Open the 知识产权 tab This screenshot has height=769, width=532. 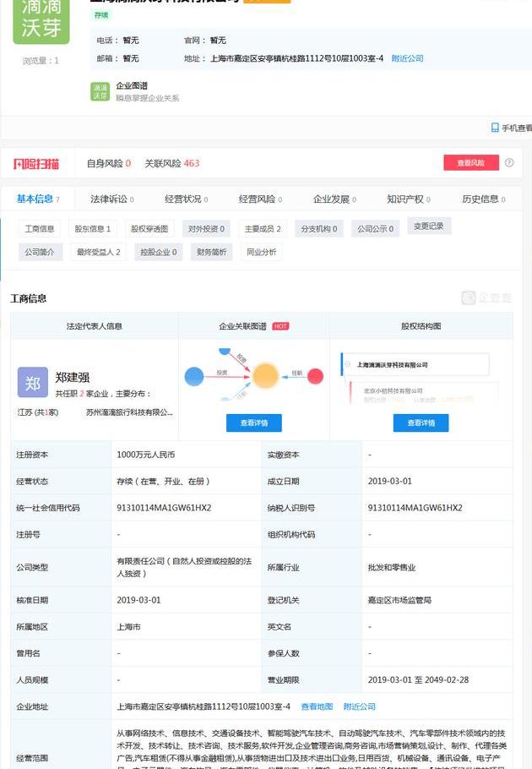point(409,199)
